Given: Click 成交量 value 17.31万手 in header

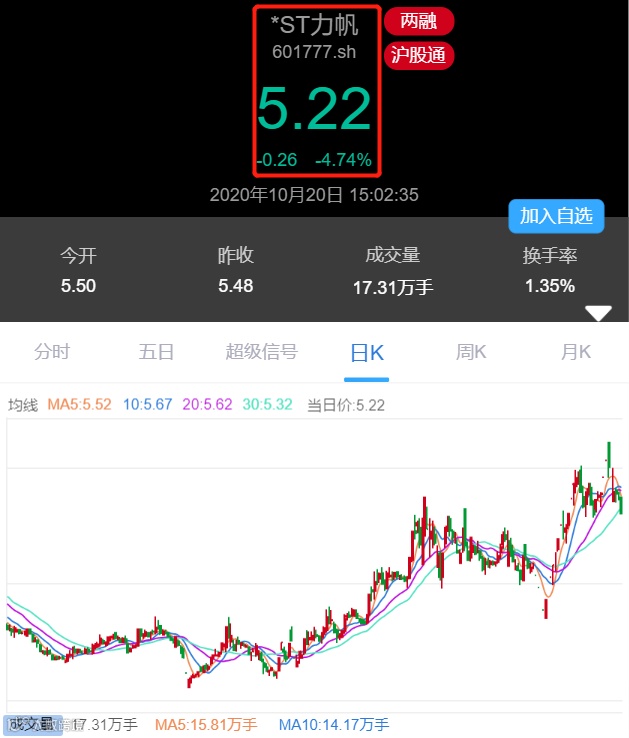Looking at the screenshot, I should click(393, 288).
